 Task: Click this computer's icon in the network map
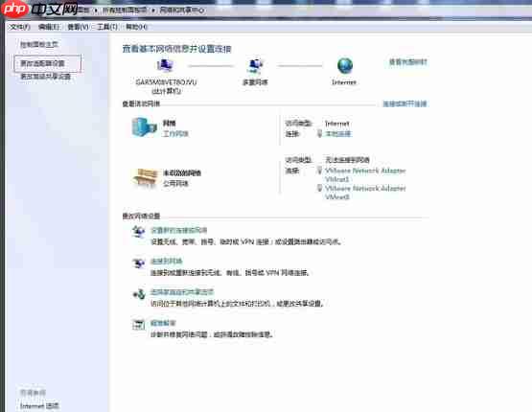pyautogui.click(x=165, y=65)
